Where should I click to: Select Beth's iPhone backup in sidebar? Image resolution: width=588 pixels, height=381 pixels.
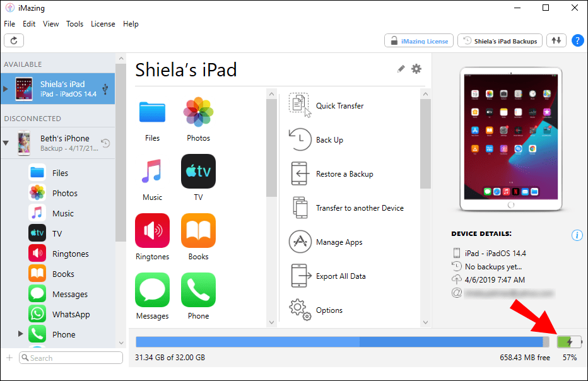58,143
